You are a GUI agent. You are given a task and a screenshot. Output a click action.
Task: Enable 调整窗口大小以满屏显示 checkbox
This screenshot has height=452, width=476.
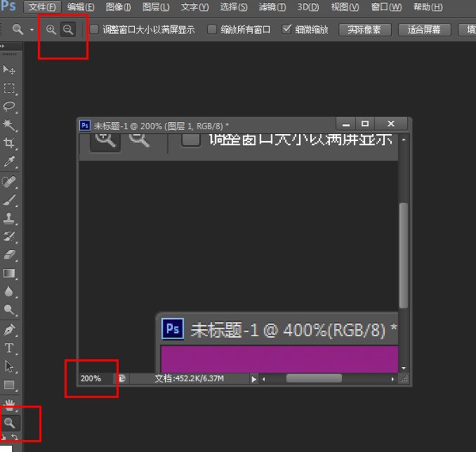pos(94,29)
